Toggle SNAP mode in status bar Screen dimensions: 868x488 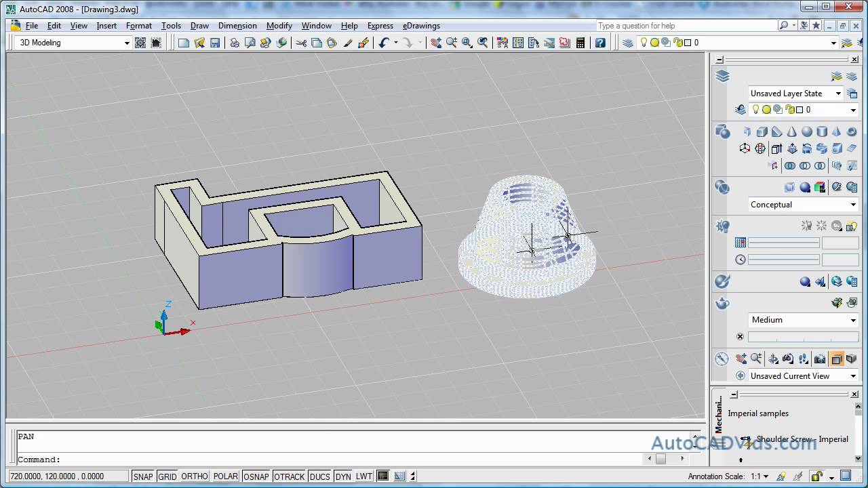(143, 476)
